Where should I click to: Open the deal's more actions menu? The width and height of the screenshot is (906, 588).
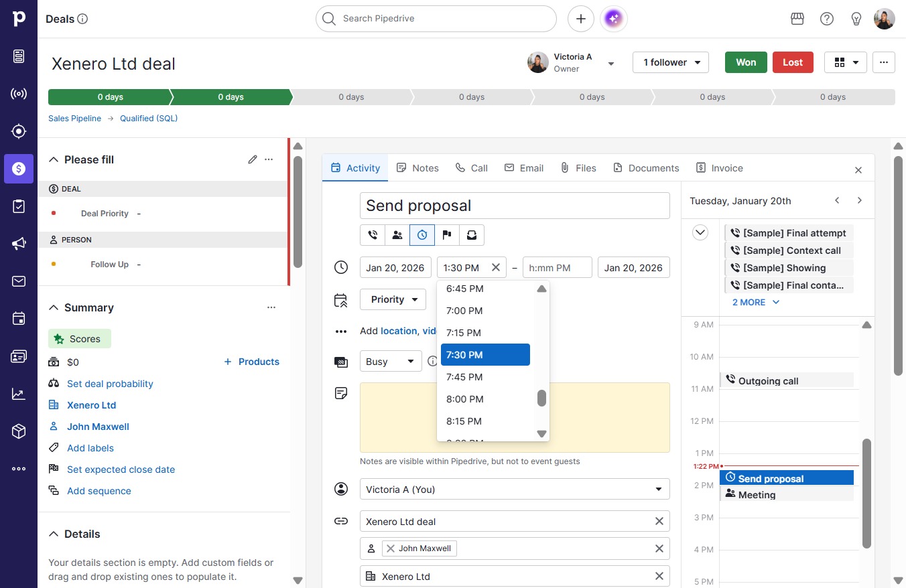pyautogui.click(x=884, y=62)
